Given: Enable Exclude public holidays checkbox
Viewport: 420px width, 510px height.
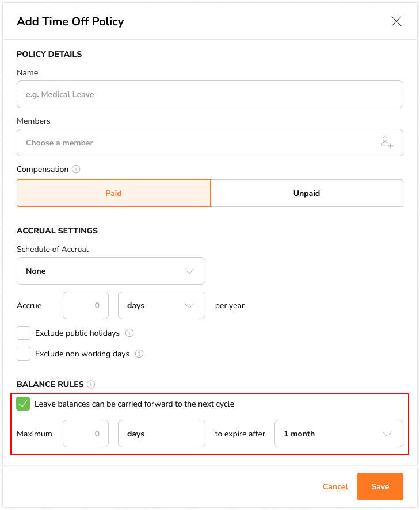Looking at the screenshot, I should (24, 333).
